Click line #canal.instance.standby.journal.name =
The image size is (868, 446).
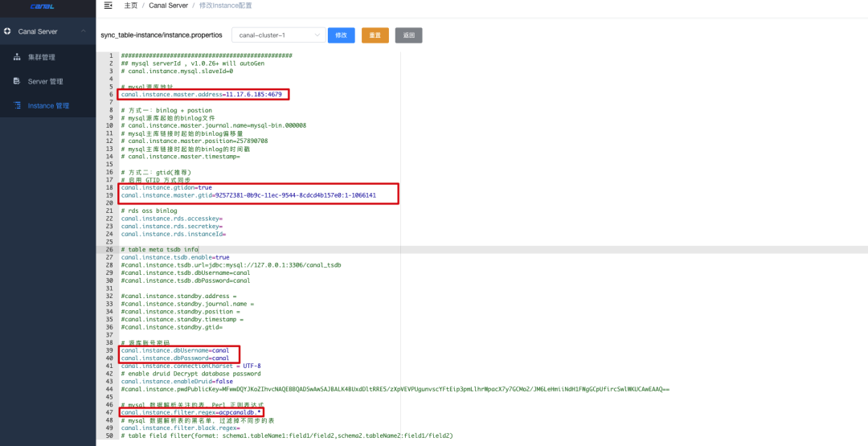pyautogui.click(x=187, y=304)
